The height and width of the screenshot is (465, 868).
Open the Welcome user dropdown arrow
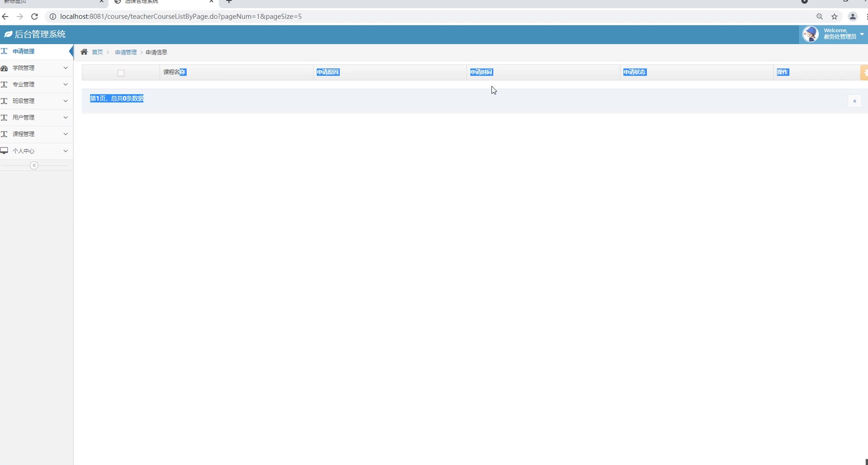tap(862, 34)
